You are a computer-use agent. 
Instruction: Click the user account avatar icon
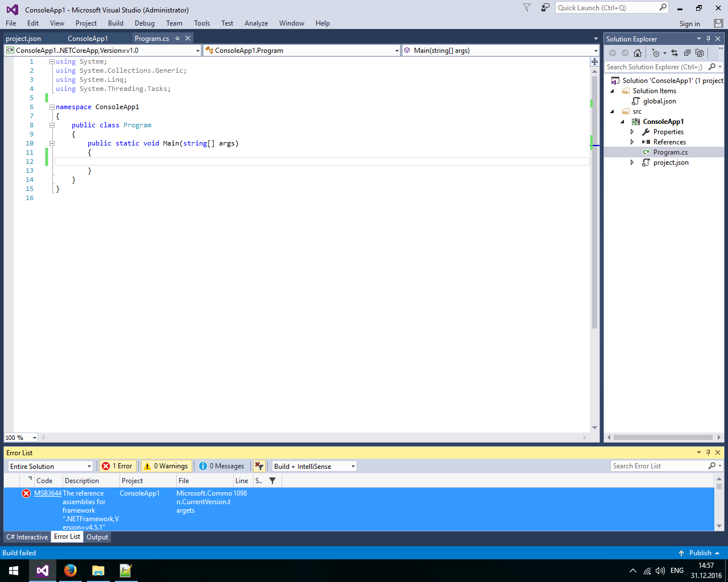click(718, 23)
